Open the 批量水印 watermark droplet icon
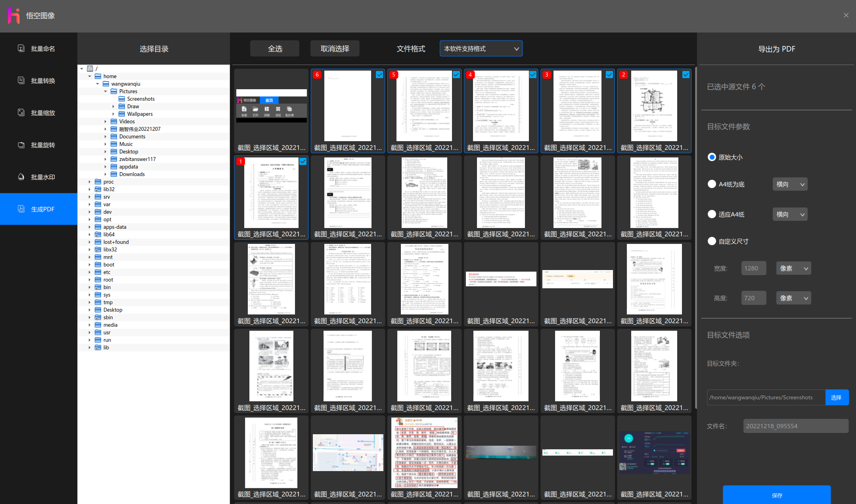The width and height of the screenshot is (856, 504). pos(21,177)
